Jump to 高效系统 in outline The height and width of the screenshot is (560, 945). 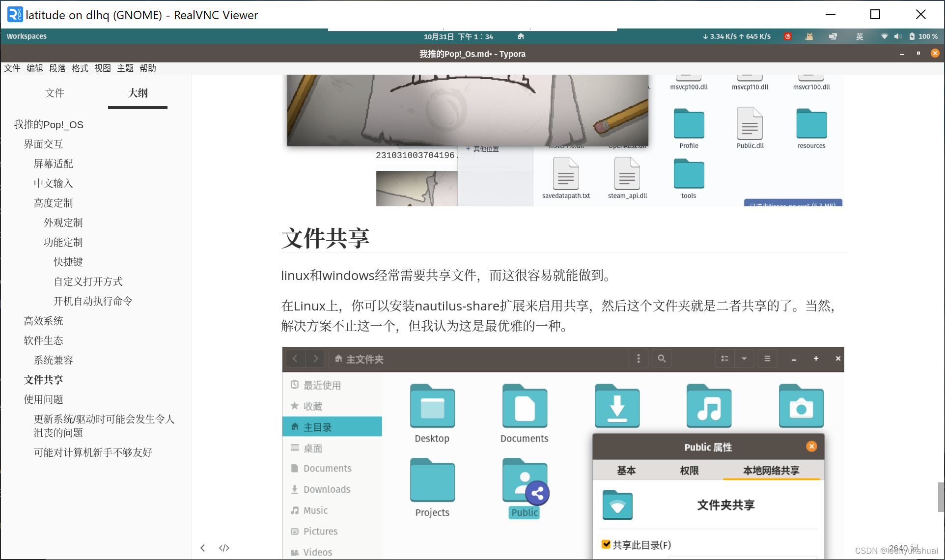coord(44,321)
